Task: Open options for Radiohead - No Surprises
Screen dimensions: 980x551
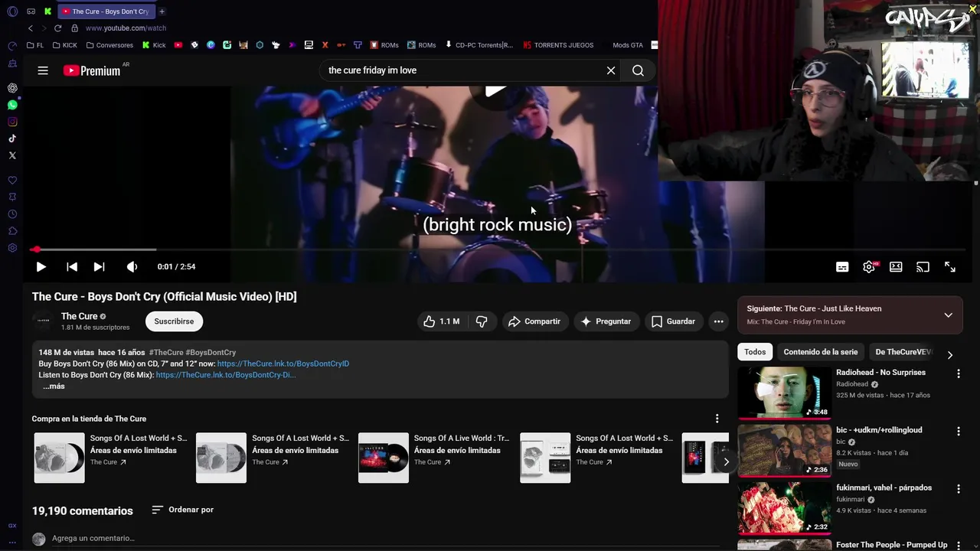Action: click(x=958, y=373)
